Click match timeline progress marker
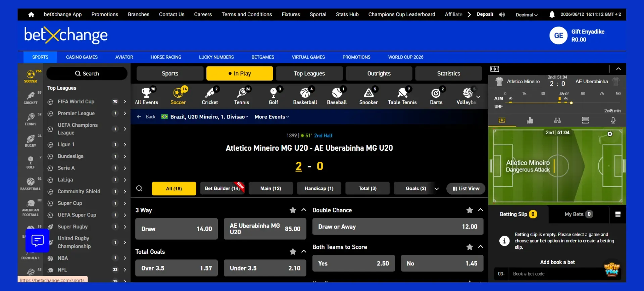 tap(571, 103)
